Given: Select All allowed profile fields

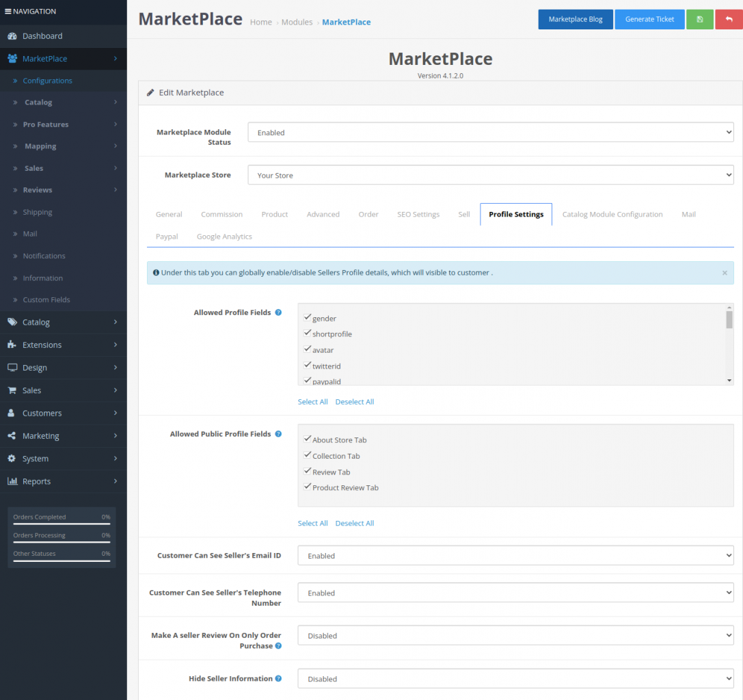Looking at the screenshot, I should (313, 401).
